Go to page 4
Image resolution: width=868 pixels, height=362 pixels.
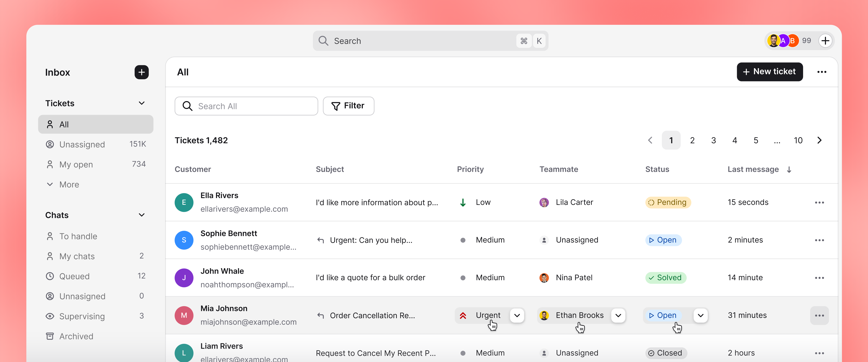[735, 140]
